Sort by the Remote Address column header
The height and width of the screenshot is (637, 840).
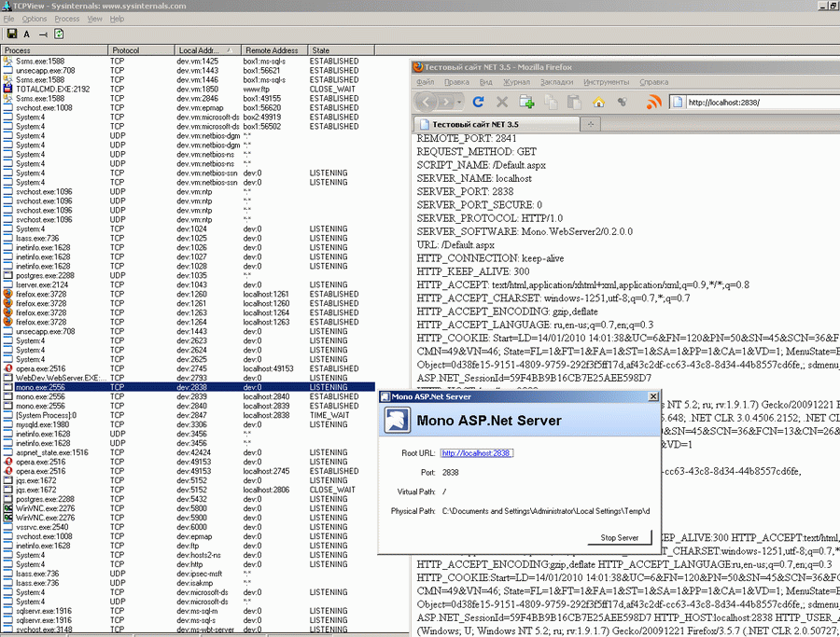click(x=274, y=50)
